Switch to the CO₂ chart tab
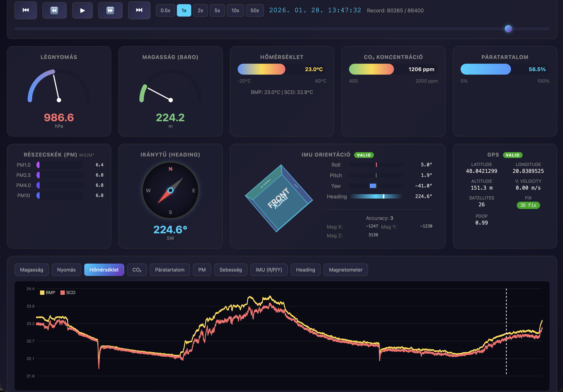This screenshot has width=563, height=392. [137, 270]
